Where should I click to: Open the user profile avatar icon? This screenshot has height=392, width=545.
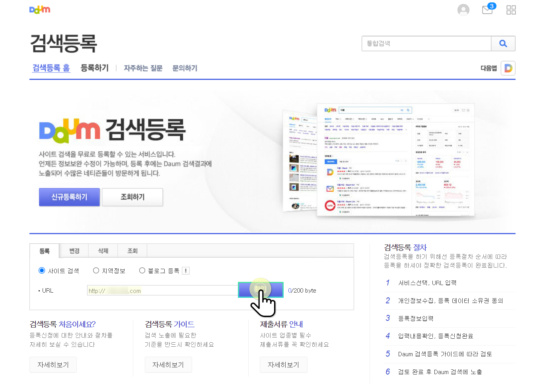click(x=463, y=10)
